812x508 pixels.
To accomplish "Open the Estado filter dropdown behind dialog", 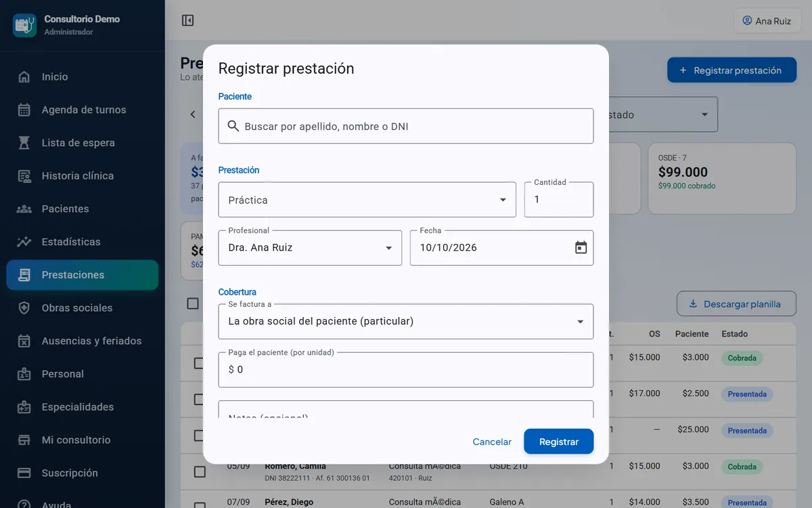I will pos(663,114).
